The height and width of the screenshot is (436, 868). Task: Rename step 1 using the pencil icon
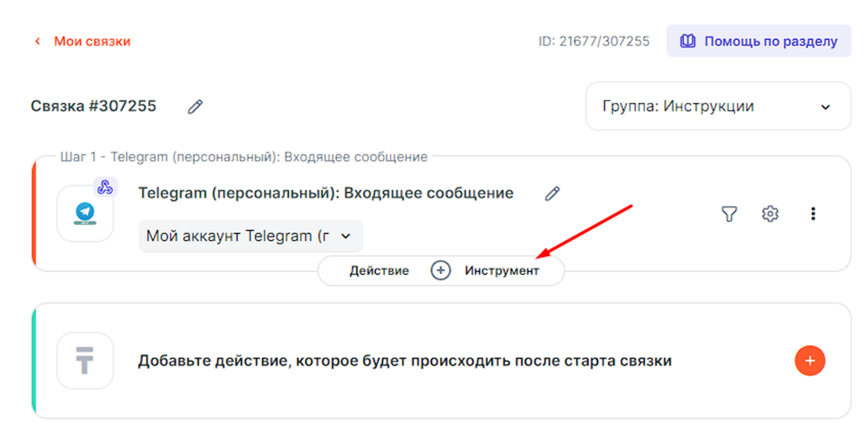(x=552, y=194)
